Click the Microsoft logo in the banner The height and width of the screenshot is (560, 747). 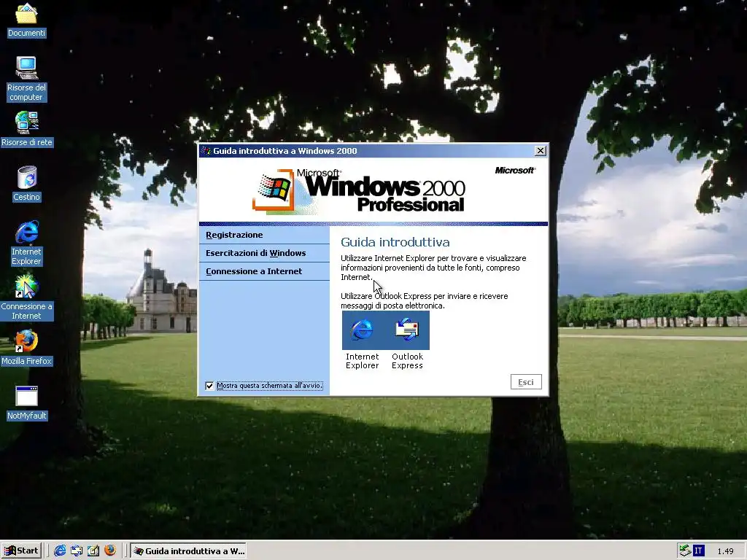coord(515,171)
